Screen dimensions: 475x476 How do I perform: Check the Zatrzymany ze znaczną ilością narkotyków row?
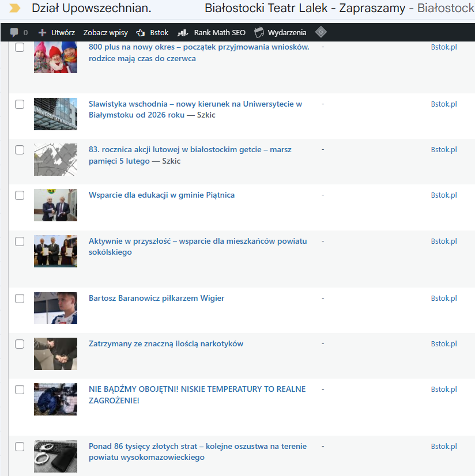point(20,344)
